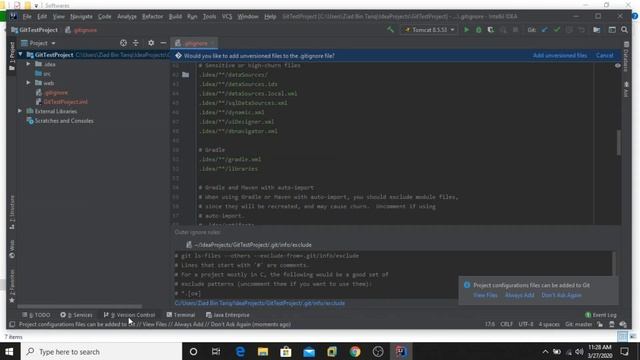Click the locate/scroll from source target icon
640x360 pixels.
pyautogui.click(x=123, y=43)
